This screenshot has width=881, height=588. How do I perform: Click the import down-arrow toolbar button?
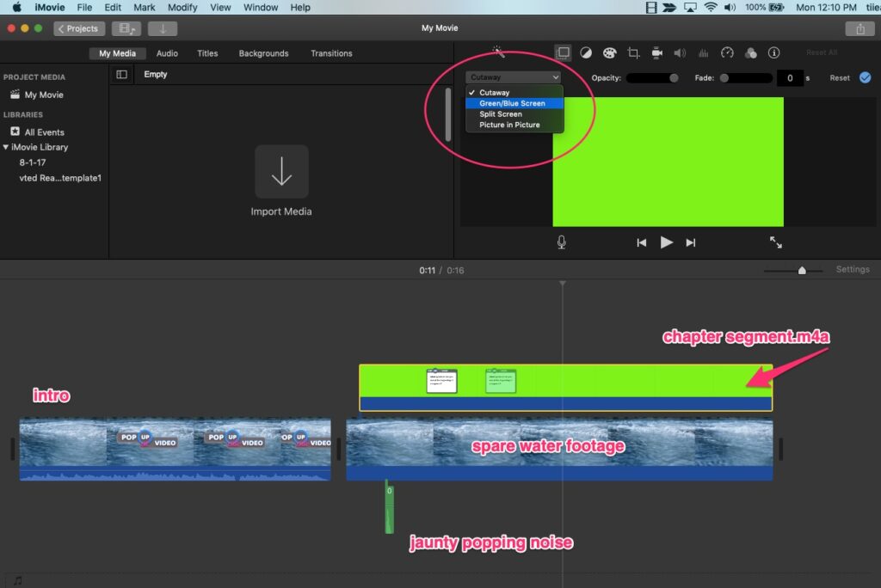[x=163, y=28]
